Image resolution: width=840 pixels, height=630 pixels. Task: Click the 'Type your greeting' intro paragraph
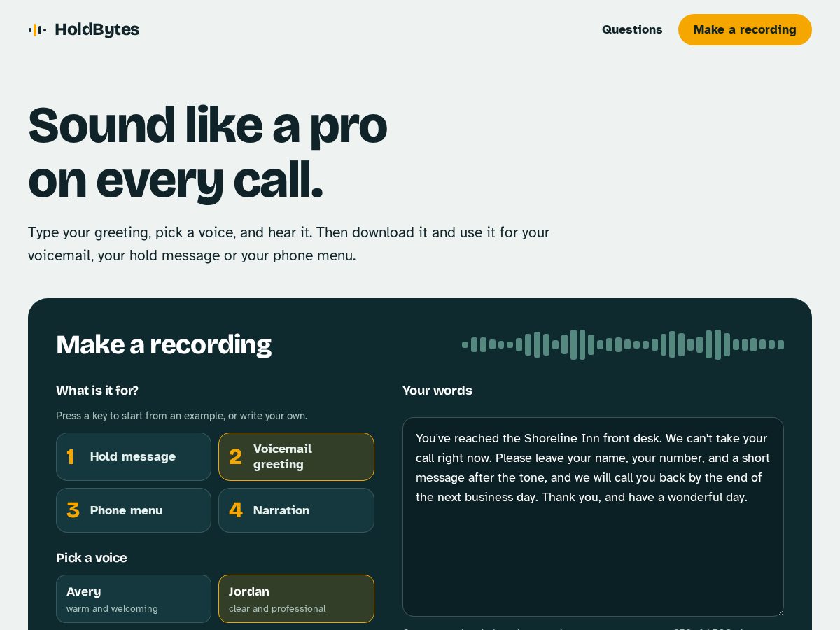(x=288, y=244)
